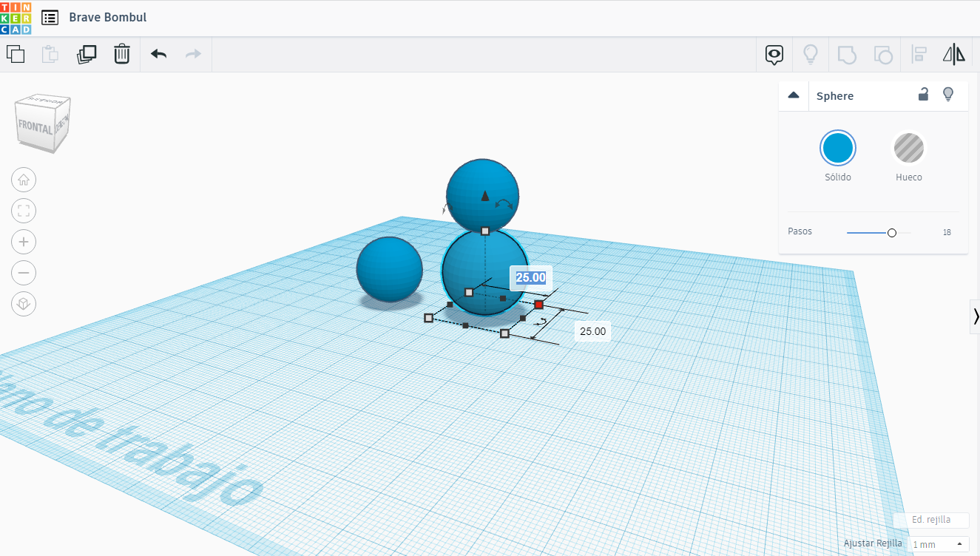Click the design name Brave Bombul
The image size is (980, 556).
[x=108, y=17]
